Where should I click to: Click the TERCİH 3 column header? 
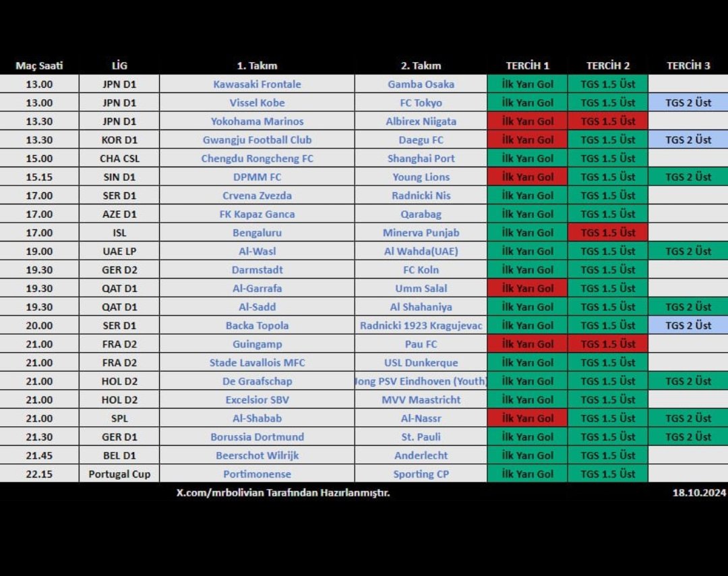pyautogui.click(x=688, y=65)
